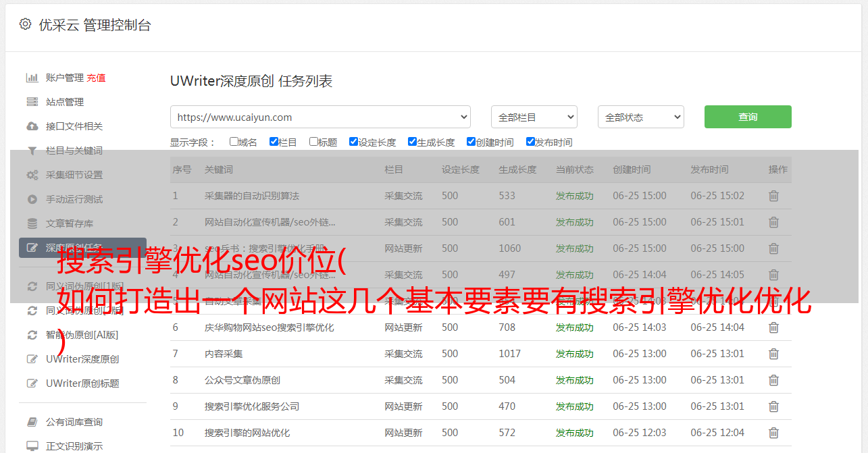This screenshot has width=868, height=453.
Task: Open the 全部栏目 dropdown
Action: [534, 117]
